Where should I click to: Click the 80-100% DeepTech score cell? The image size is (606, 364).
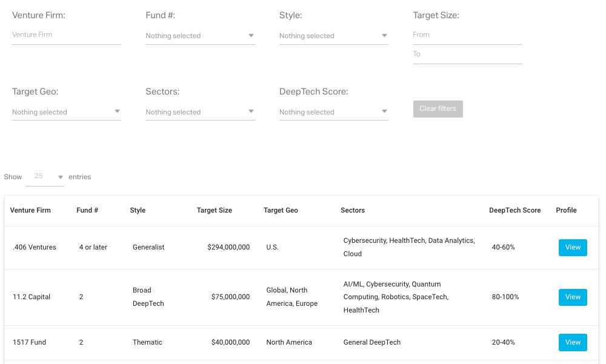point(505,297)
